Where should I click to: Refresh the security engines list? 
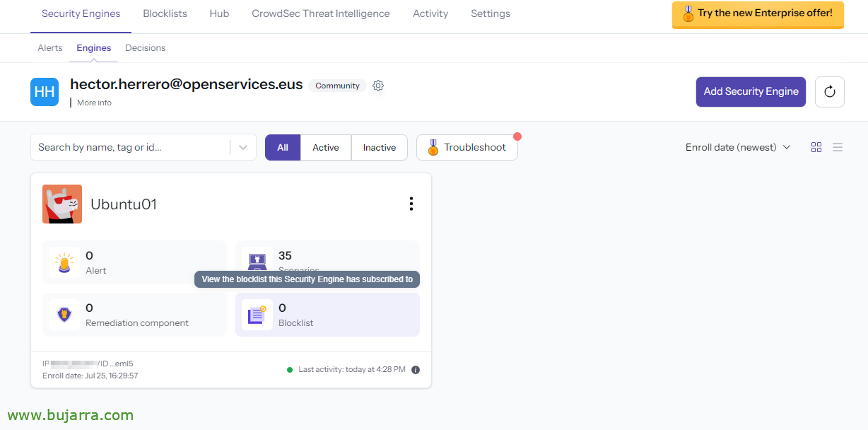tap(830, 92)
